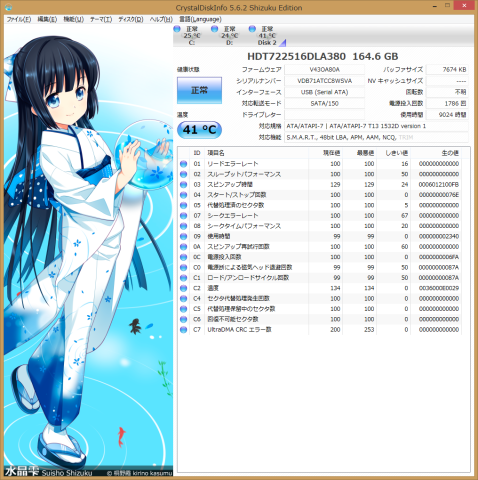478x480 pixels.
Task: Click status orb for ID 04 row
Action: pos(183,195)
